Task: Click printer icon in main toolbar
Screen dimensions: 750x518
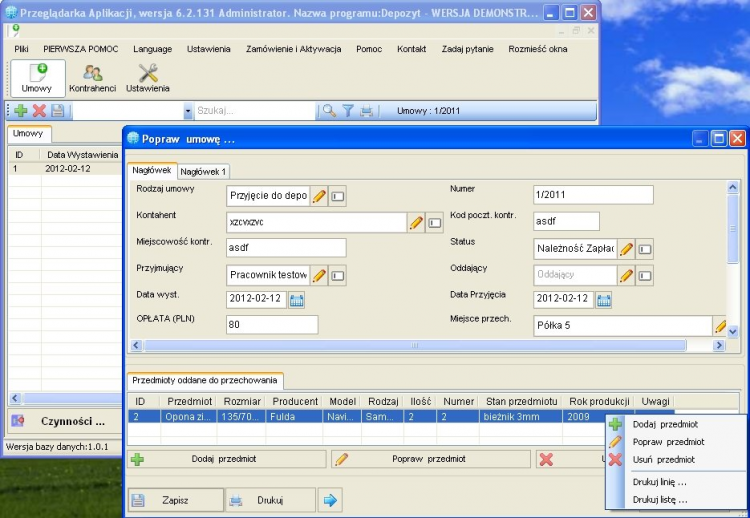Action: (x=366, y=111)
